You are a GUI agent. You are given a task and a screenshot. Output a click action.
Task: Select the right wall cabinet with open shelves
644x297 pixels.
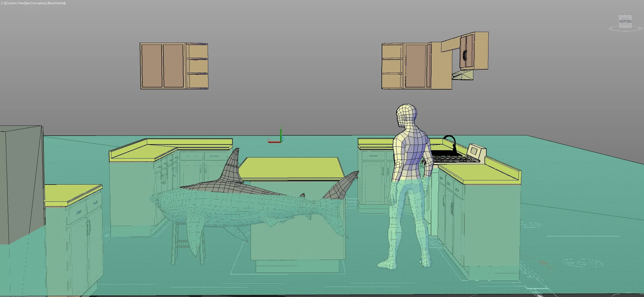[x=417, y=66]
